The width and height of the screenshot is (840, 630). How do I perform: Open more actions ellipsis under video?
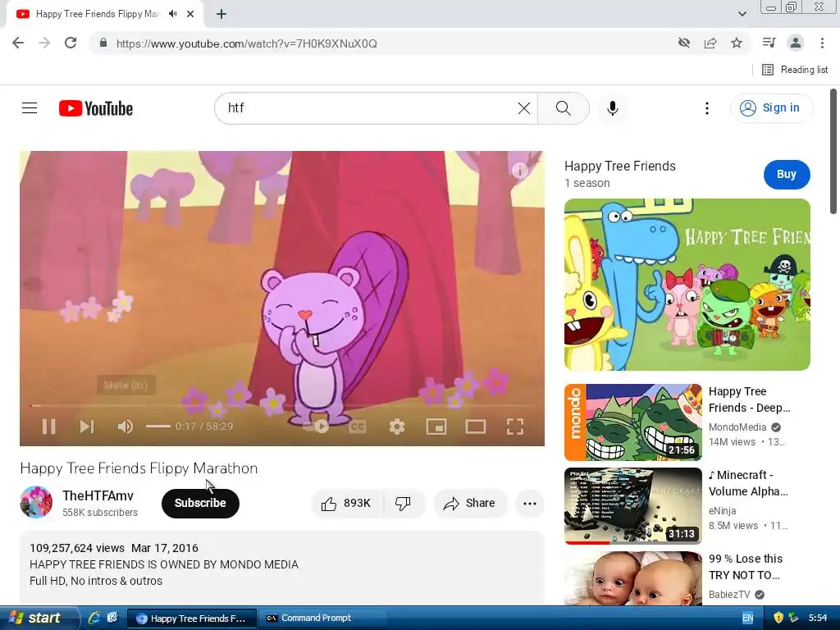[530, 503]
